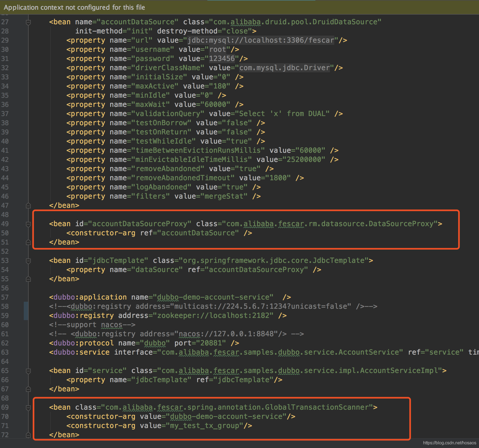Collapse the accountDataSource bean at line 27
This screenshot has height=448, width=479.
pos(28,22)
